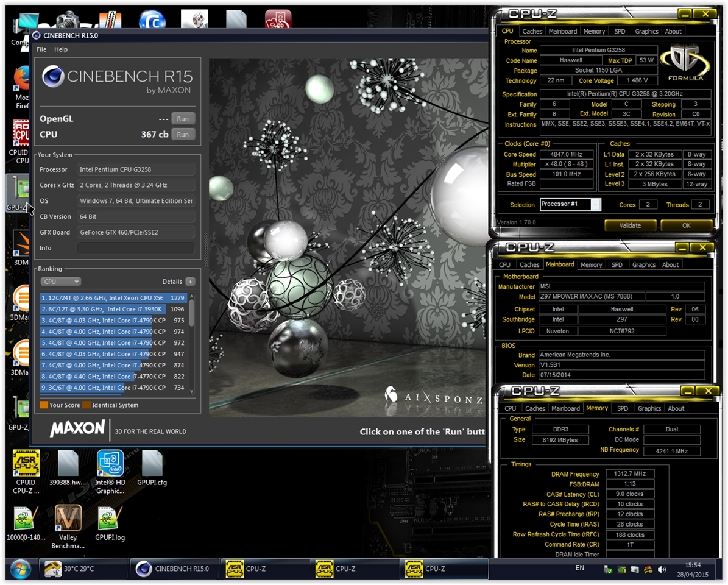Click the Core Speed 4847.0 MHz value
The image size is (728, 585).
coord(567,154)
